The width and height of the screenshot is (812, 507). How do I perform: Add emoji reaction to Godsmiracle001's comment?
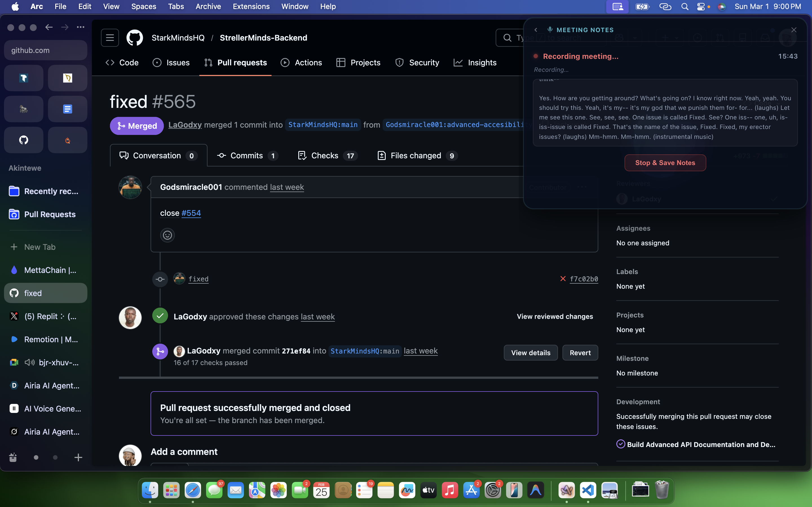pos(167,235)
